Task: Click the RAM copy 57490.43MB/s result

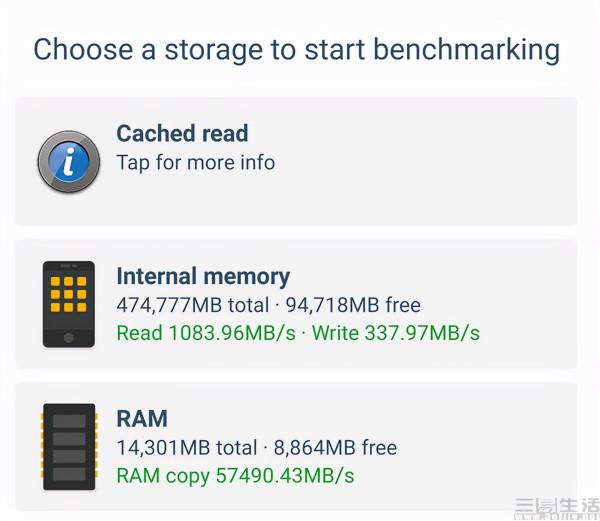Action: click(235, 476)
